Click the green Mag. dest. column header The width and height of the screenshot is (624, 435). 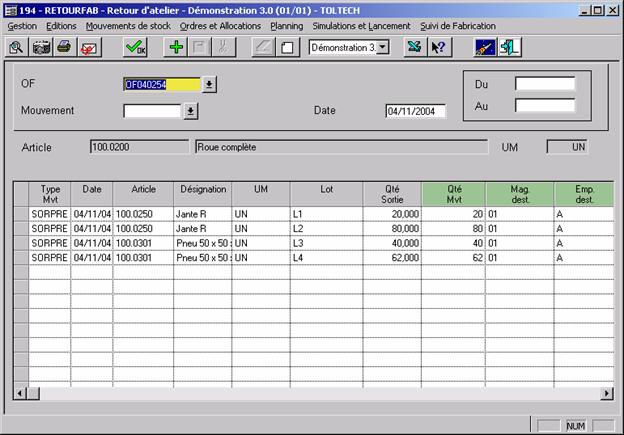[x=520, y=194]
